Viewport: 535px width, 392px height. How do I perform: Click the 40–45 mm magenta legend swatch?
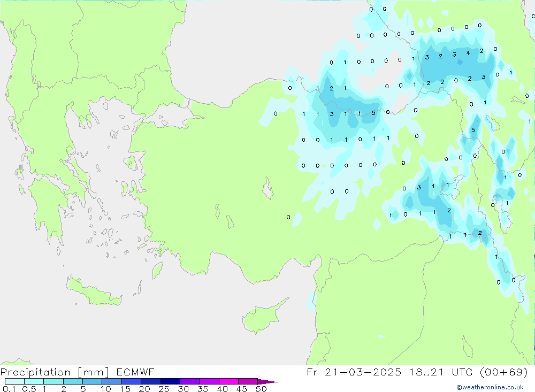228,381
